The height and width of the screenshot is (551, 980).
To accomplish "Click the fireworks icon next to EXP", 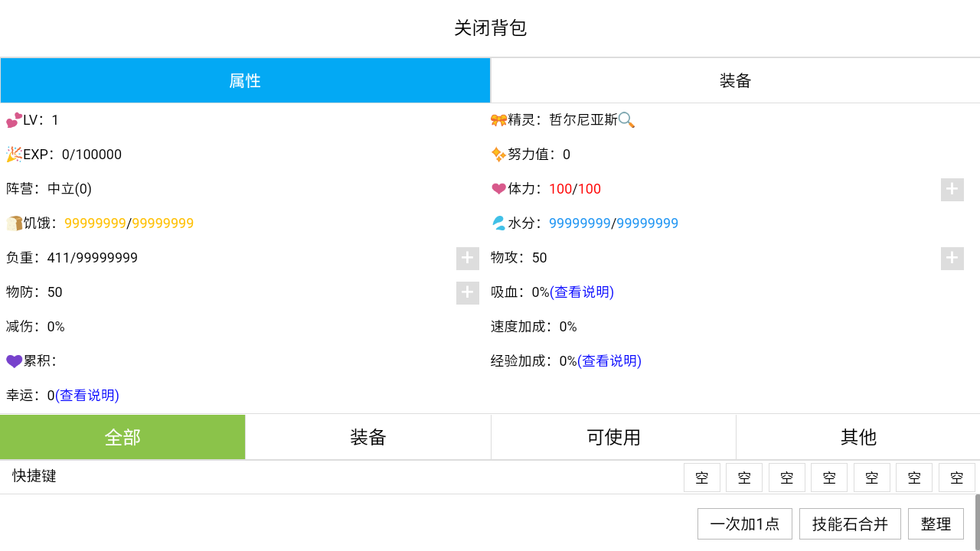I will point(13,154).
